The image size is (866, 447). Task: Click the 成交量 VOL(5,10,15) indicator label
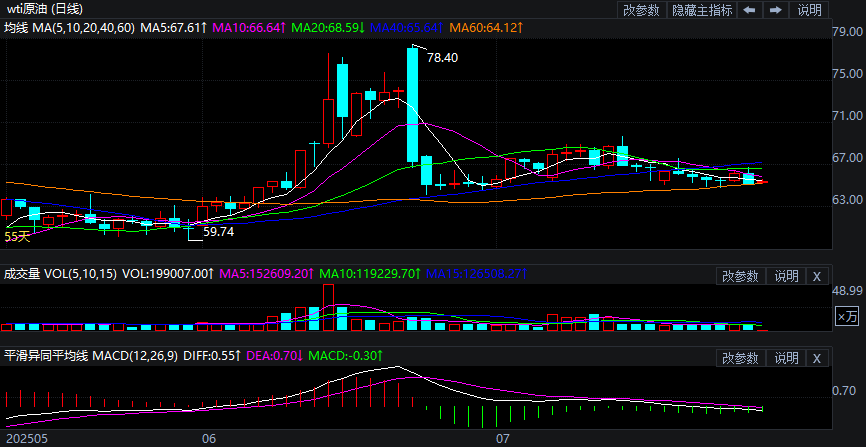point(59,273)
